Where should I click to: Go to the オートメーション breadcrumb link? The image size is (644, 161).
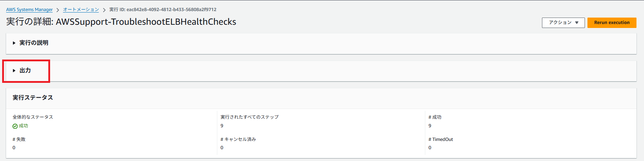point(81,10)
